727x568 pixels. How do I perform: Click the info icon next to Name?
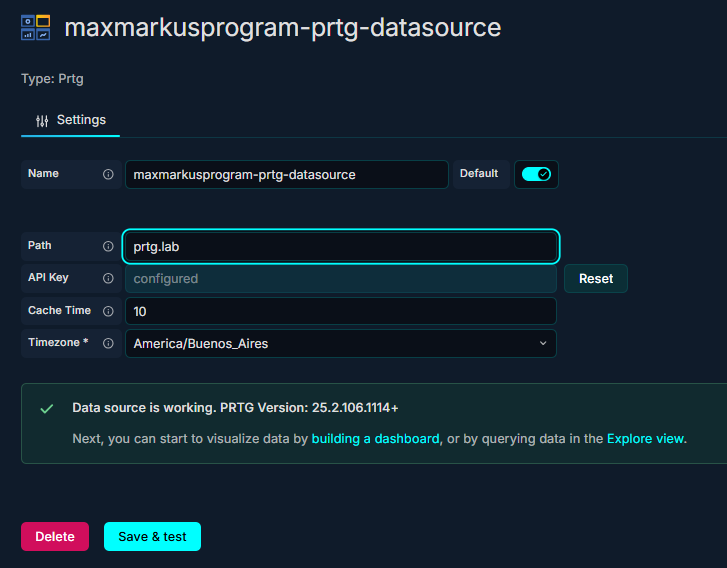tap(108, 174)
